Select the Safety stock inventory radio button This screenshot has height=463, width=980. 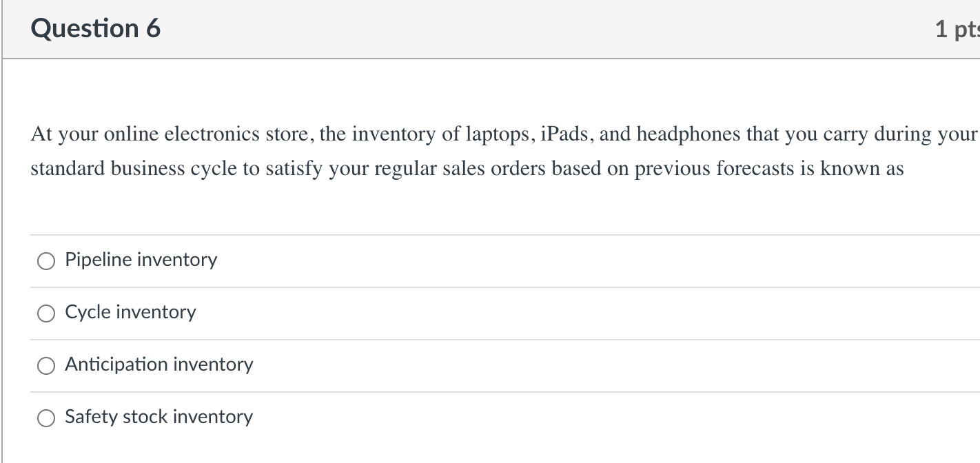coord(45,418)
